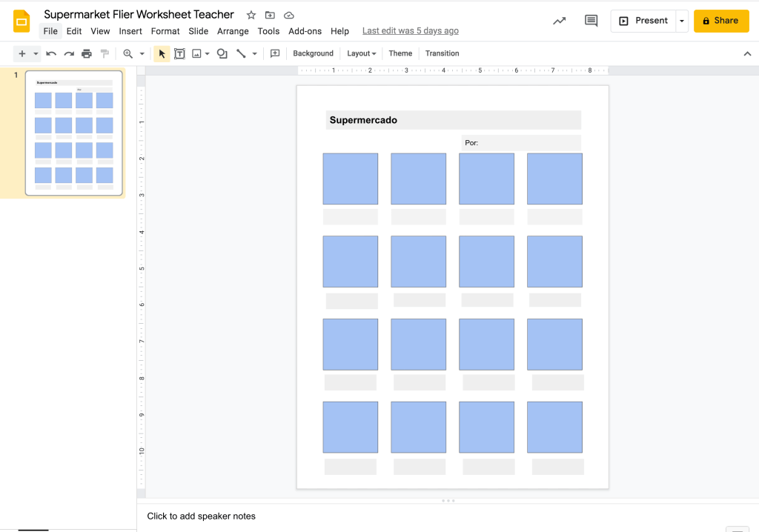Open the Insert menu

(130, 31)
